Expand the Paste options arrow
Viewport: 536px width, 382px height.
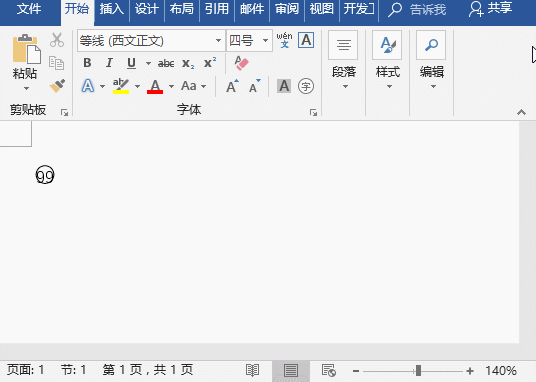point(26,89)
